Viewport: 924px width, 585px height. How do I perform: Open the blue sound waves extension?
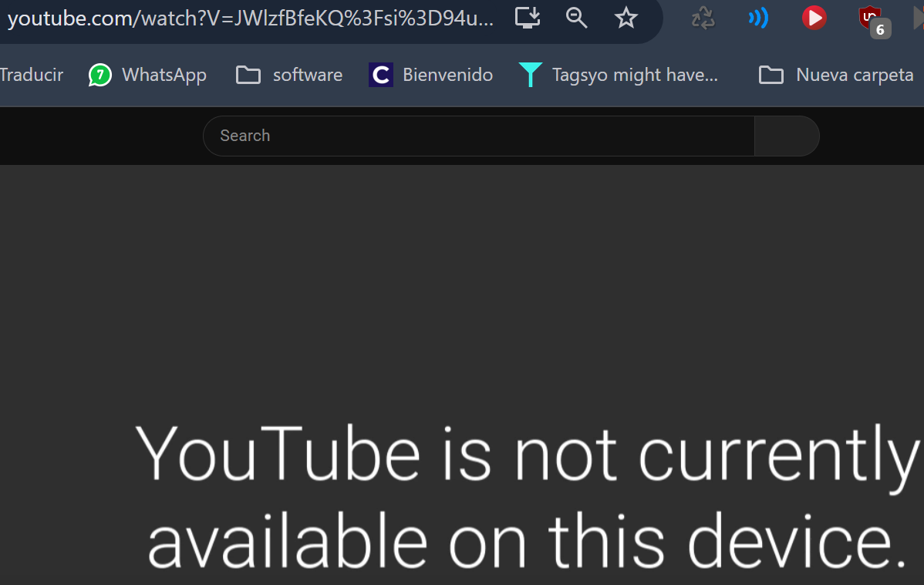tap(758, 18)
